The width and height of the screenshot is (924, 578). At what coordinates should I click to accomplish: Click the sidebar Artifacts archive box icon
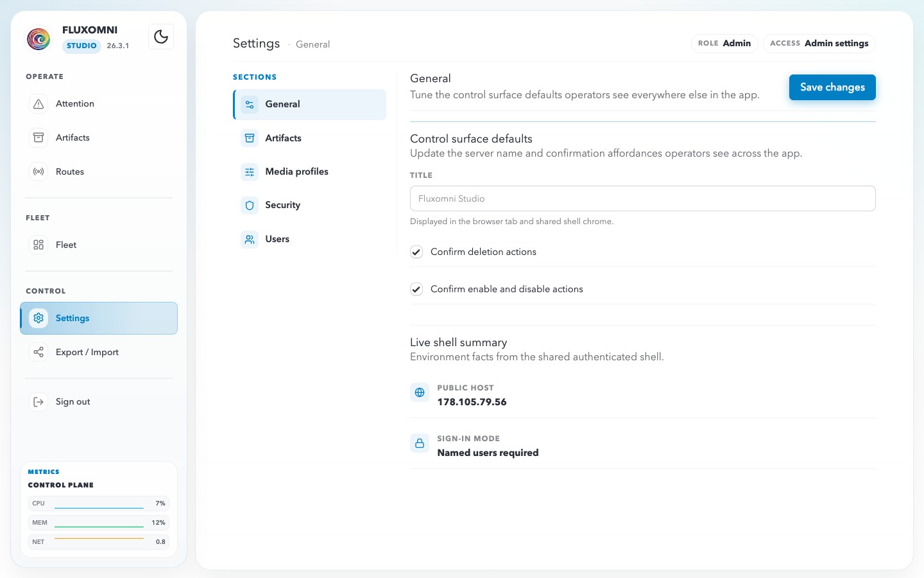[x=38, y=137]
